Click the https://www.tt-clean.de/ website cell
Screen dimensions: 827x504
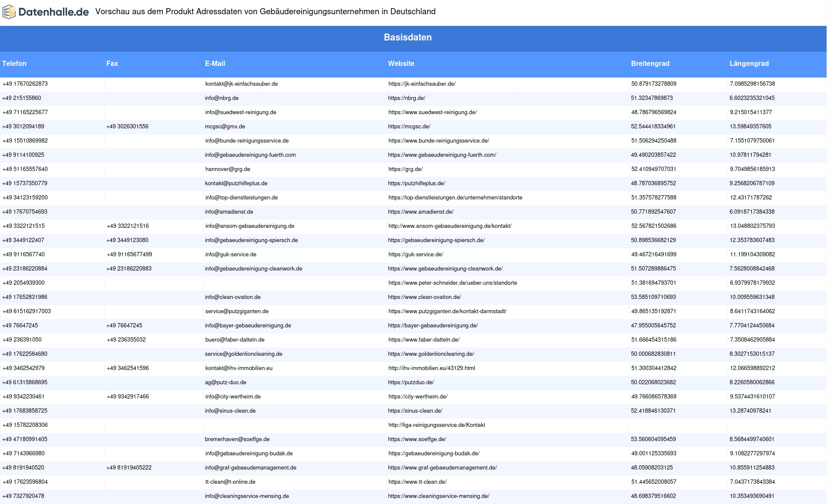(418, 482)
